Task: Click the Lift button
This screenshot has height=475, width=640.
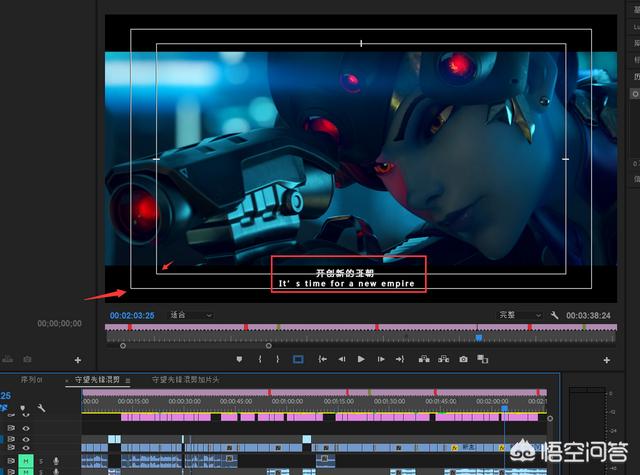Action: click(424, 359)
